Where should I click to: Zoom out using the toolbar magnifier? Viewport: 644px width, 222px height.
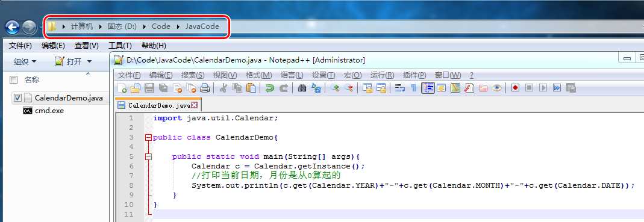(x=348, y=88)
